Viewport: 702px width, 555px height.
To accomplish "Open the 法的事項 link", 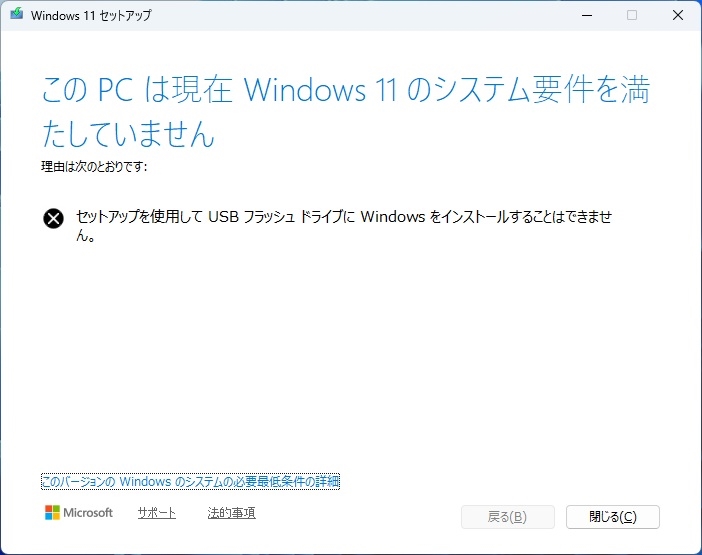I will tap(231, 512).
